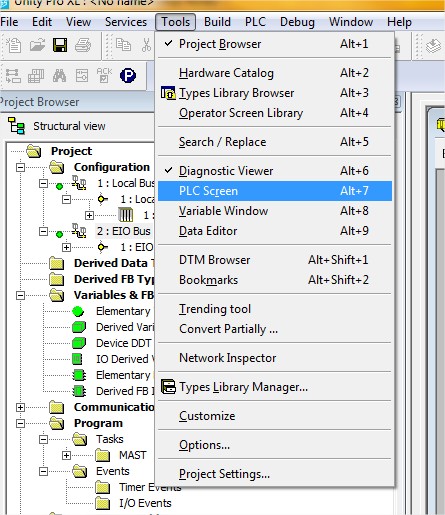The height and width of the screenshot is (515, 445).
Task: Expand the Communication tree node
Action: [21, 407]
